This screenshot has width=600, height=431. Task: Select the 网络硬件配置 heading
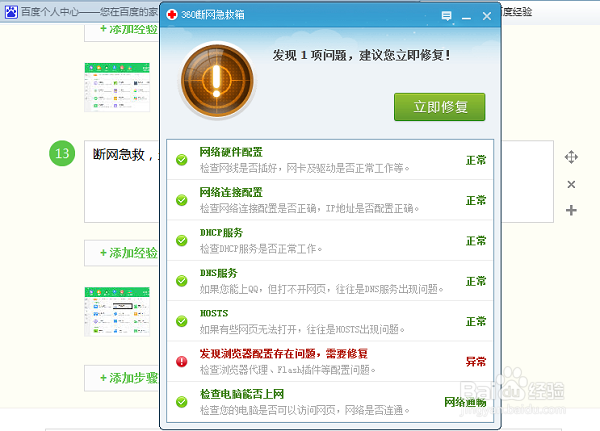tap(231, 152)
